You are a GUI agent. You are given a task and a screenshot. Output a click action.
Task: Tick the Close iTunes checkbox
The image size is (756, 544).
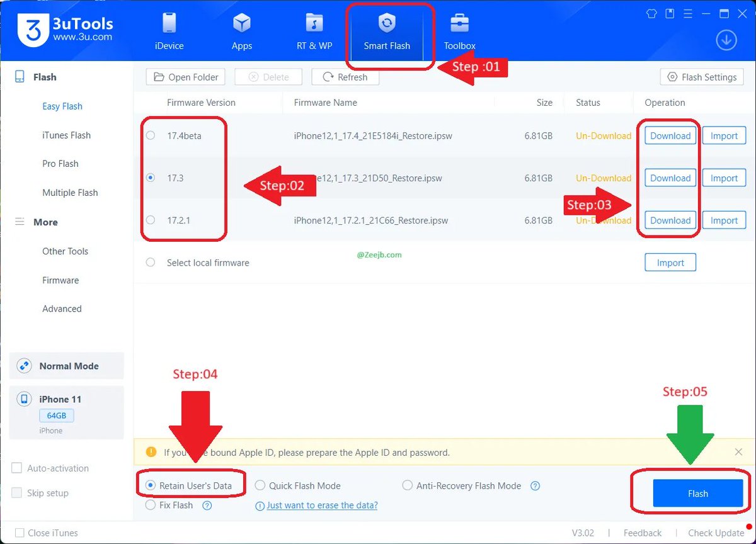(20, 533)
